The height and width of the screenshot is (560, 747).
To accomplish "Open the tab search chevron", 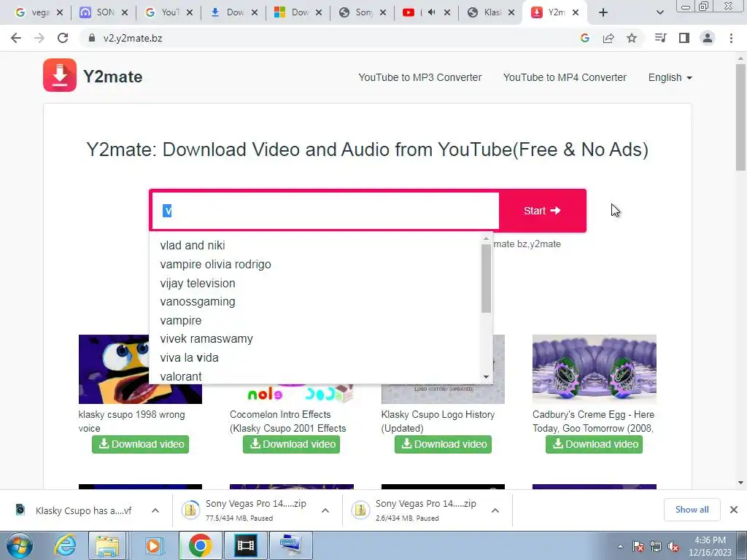I will (659, 12).
